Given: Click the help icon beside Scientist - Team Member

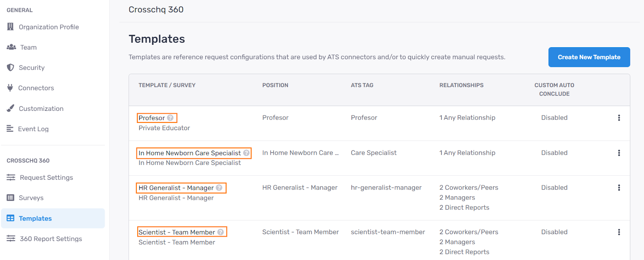Looking at the screenshot, I should 220,232.
